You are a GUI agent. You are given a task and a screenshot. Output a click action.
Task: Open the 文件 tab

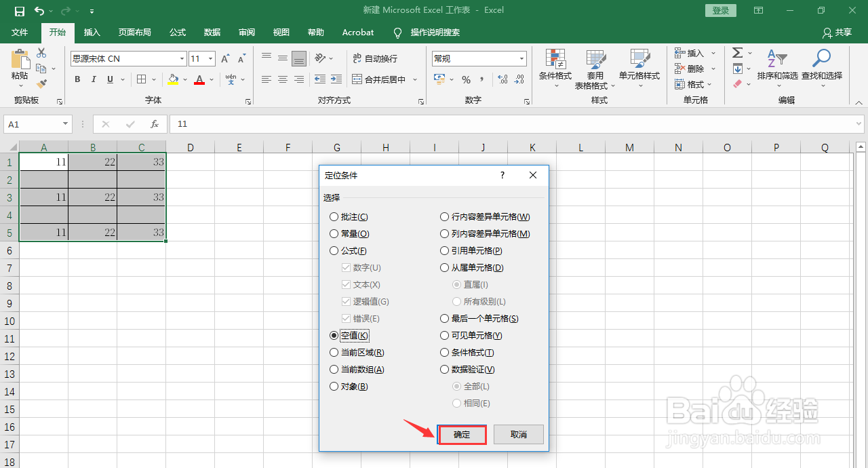coord(20,32)
